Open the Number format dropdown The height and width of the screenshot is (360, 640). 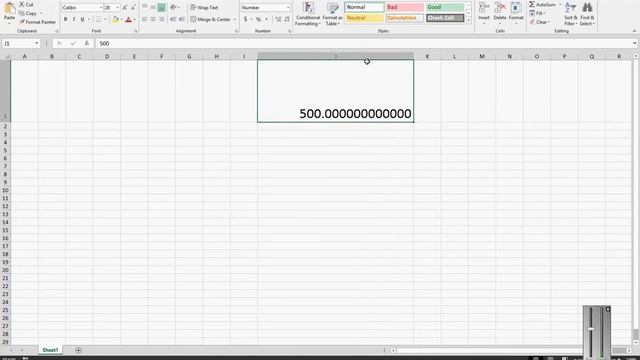pos(288,7)
